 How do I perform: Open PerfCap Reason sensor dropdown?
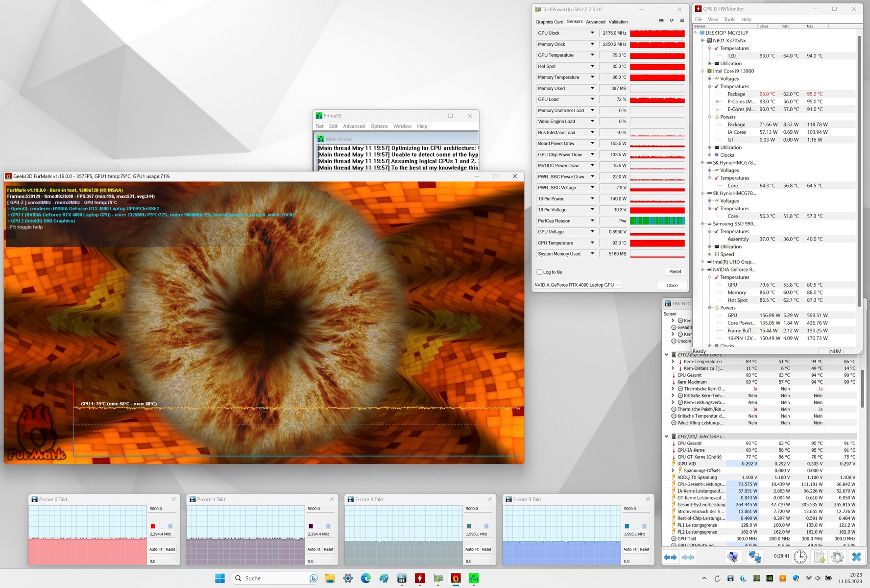[x=592, y=220]
